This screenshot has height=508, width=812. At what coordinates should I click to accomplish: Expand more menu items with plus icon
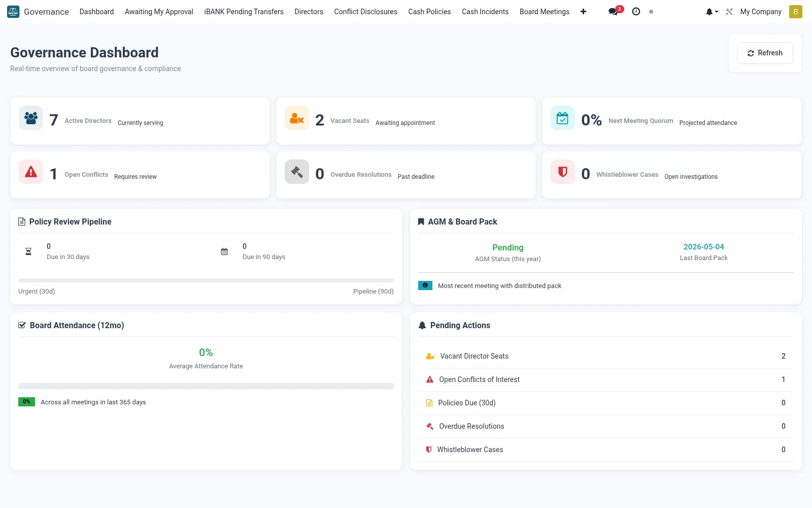pos(584,11)
